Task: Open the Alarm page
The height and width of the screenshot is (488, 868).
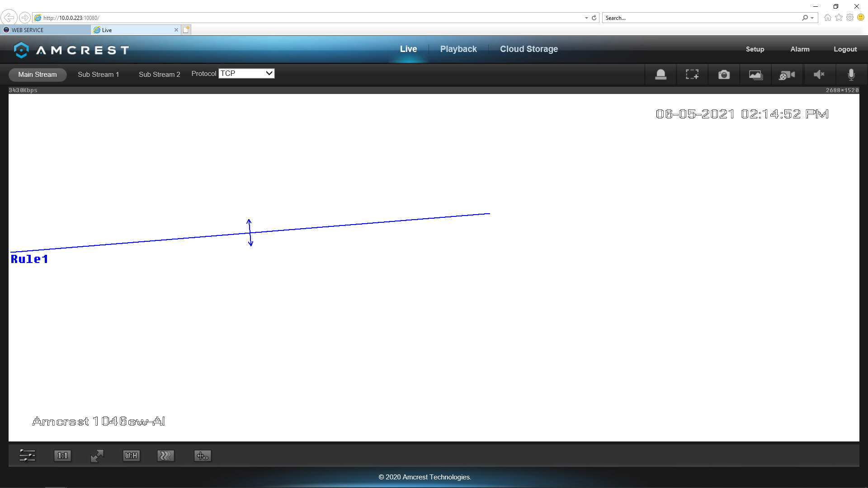Action: [800, 49]
